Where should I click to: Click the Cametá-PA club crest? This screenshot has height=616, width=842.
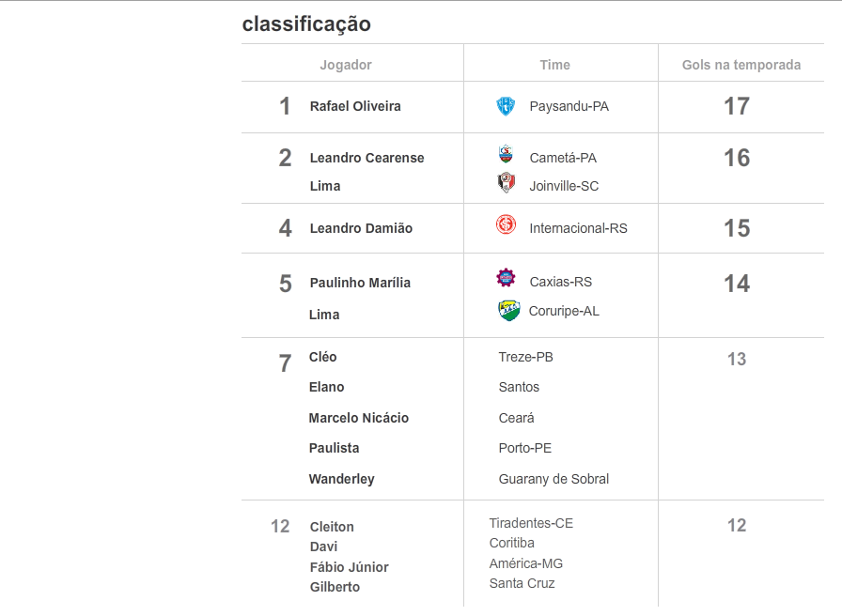506,155
